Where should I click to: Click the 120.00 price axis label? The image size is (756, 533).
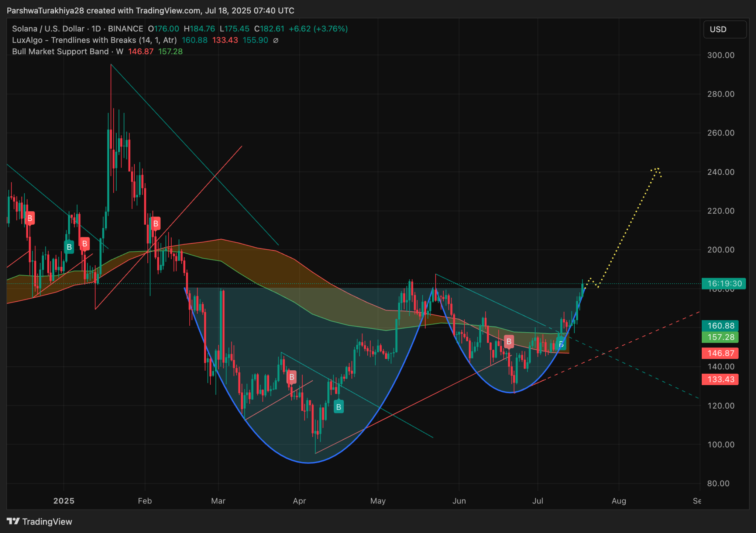pyautogui.click(x=721, y=406)
